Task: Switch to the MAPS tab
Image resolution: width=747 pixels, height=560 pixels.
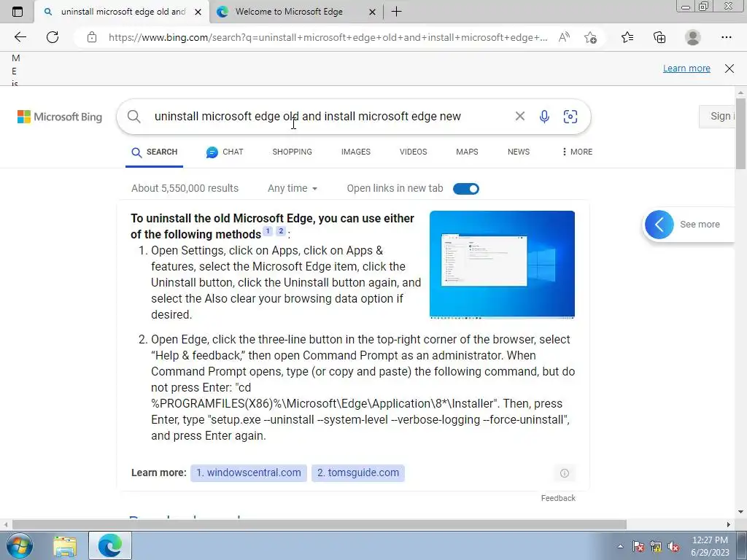Action: click(467, 152)
